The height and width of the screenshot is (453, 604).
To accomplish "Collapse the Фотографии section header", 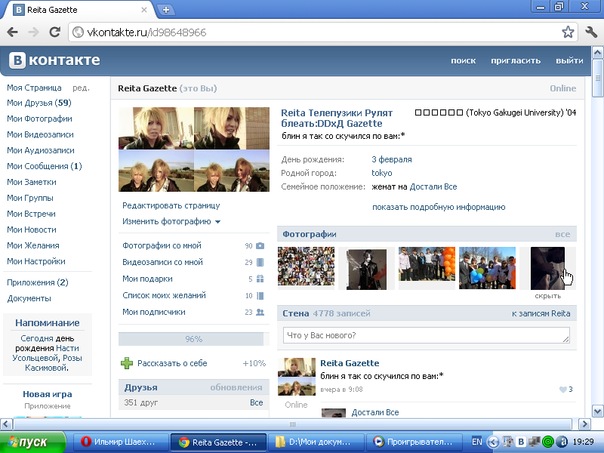I will coord(308,233).
